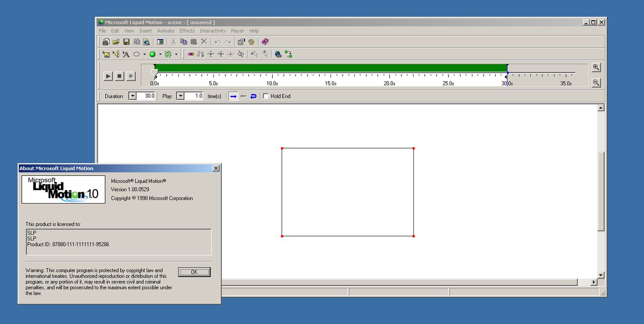Toggle the Hold End checkbox

[266, 96]
